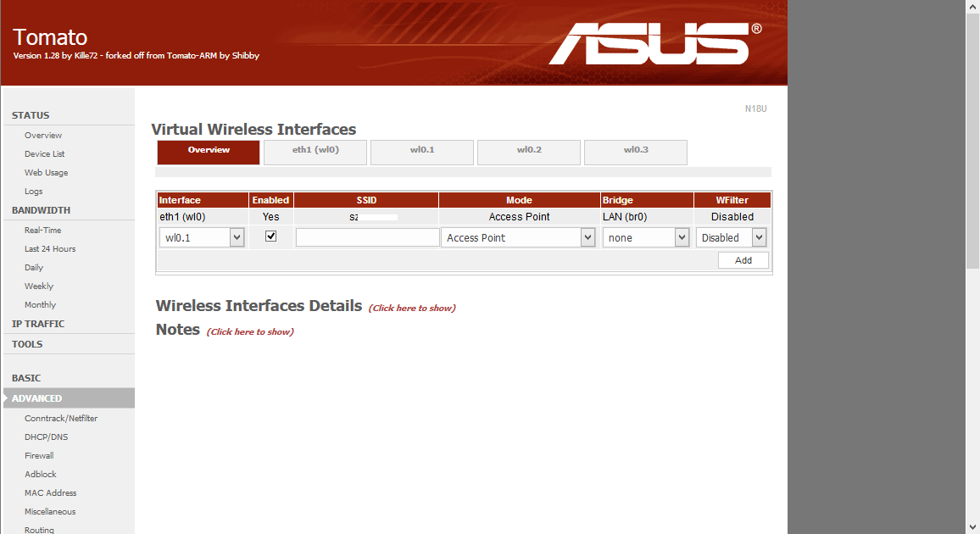
Task: Switch to the wl0.2 tab
Action: [529, 152]
